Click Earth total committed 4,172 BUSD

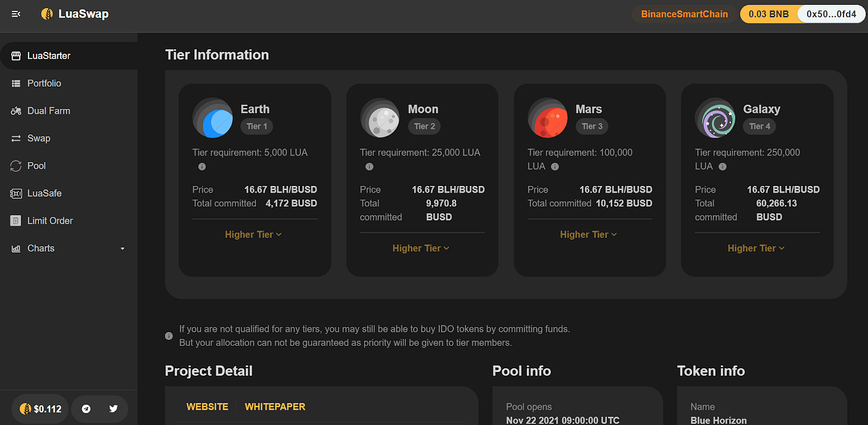(292, 203)
